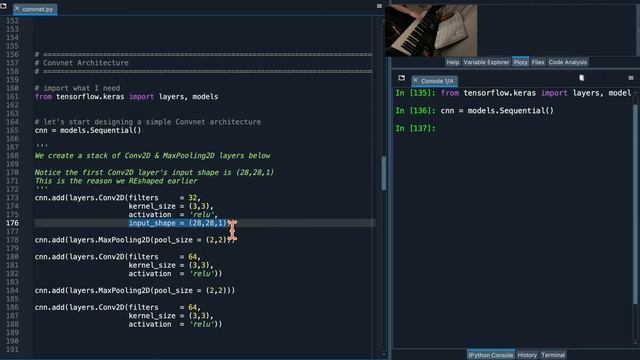Click "activation = 'relu'," on line 175
The height and width of the screenshot is (360, 640).
(173, 215)
